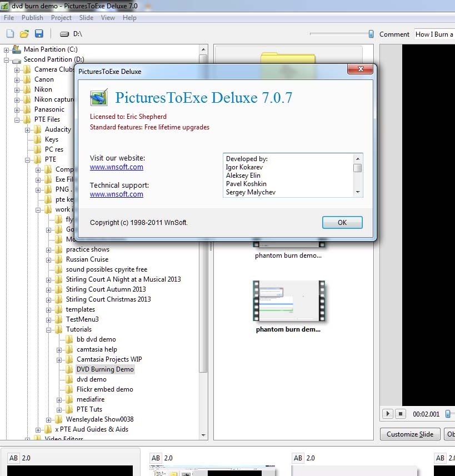The width and height of the screenshot is (455, 476).
Task: Click OK in the About dialog
Action: point(342,223)
